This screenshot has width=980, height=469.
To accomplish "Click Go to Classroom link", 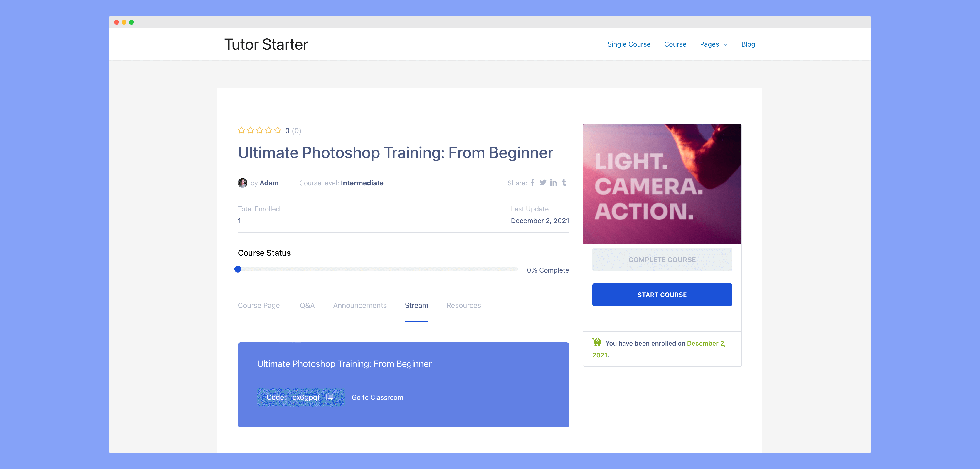I will [377, 397].
